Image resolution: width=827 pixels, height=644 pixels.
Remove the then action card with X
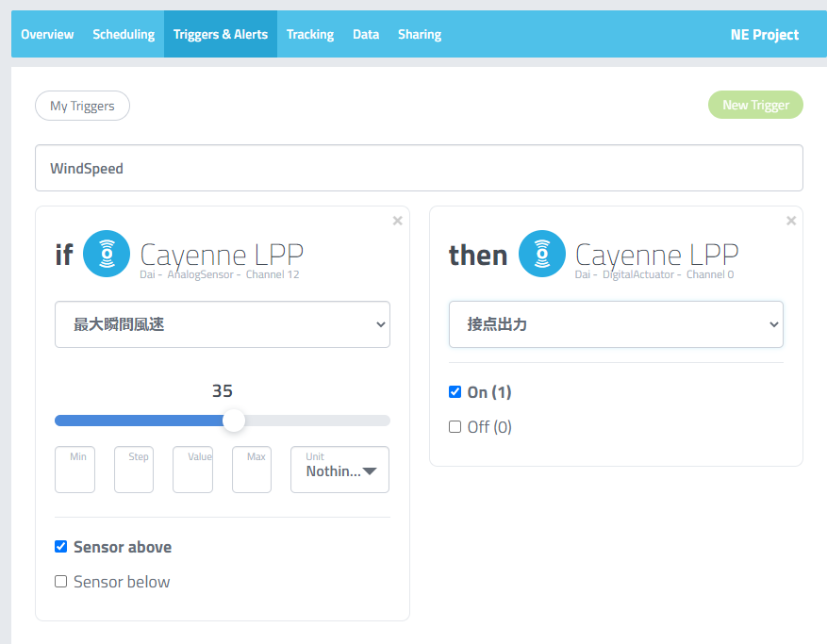point(791,221)
